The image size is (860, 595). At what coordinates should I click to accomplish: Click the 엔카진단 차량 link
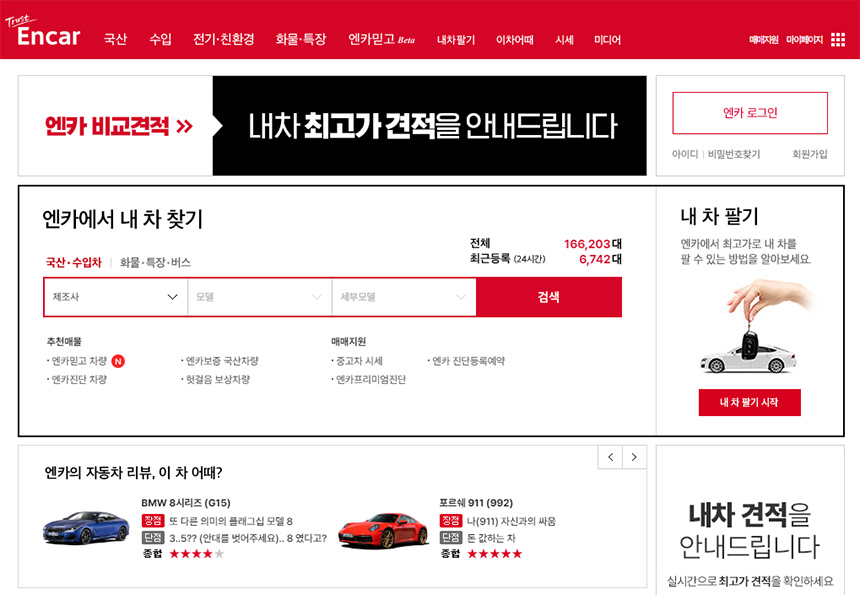click(79, 379)
